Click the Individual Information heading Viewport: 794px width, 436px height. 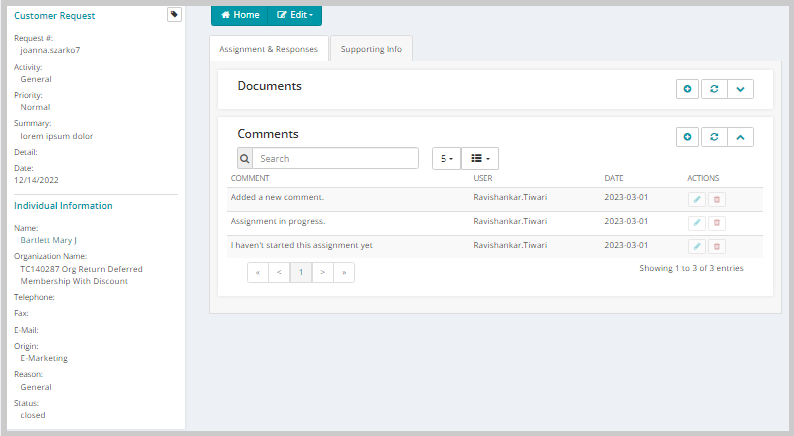tap(63, 206)
